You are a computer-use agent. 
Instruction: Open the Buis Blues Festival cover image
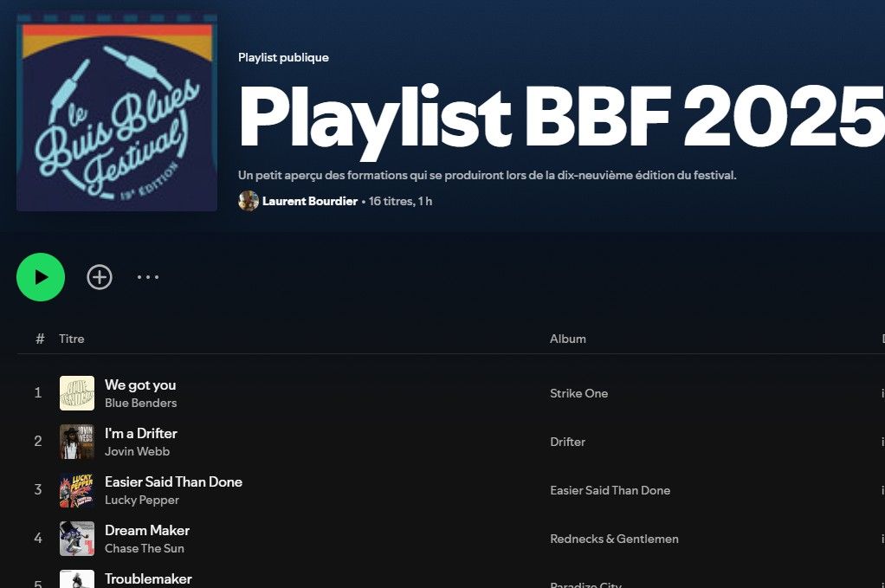tap(117, 113)
